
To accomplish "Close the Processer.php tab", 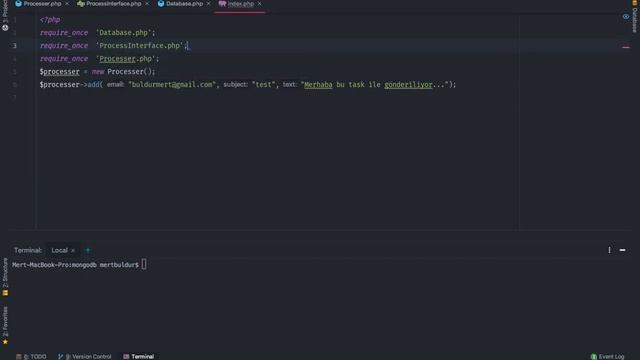I will (x=67, y=4).
